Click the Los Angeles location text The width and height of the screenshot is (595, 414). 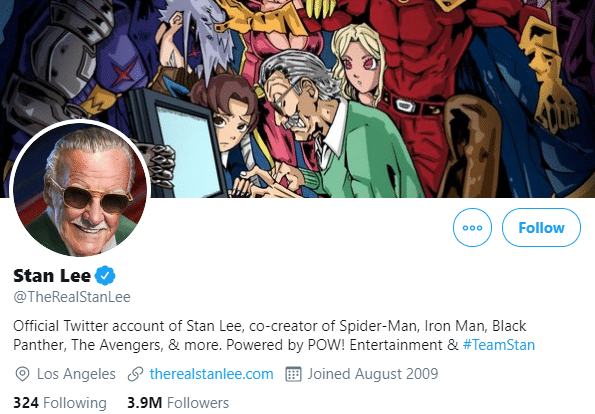76,374
